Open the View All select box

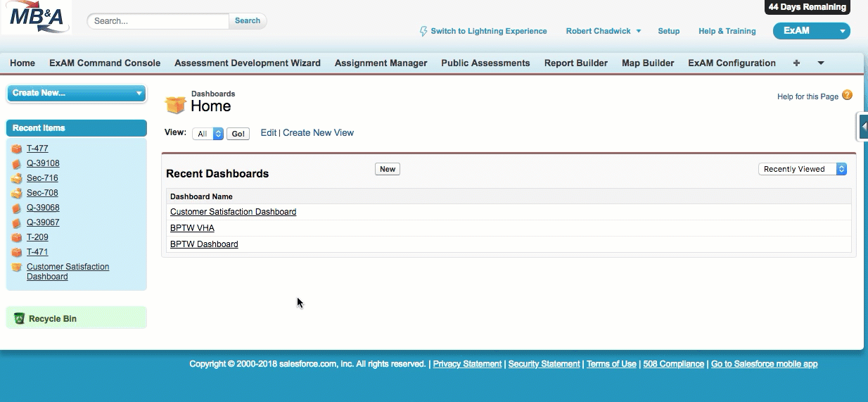click(208, 134)
